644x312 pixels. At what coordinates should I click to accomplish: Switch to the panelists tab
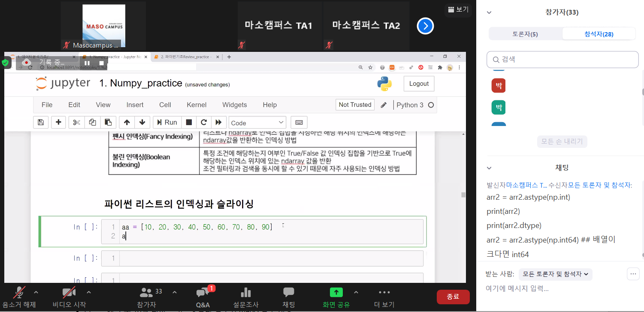click(x=525, y=34)
